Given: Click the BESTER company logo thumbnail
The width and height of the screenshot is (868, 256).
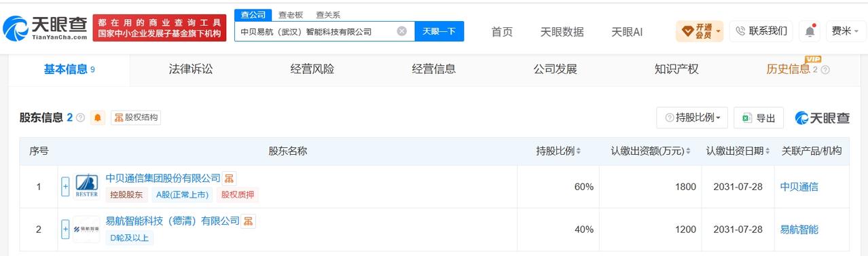Looking at the screenshot, I should (x=86, y=186).
